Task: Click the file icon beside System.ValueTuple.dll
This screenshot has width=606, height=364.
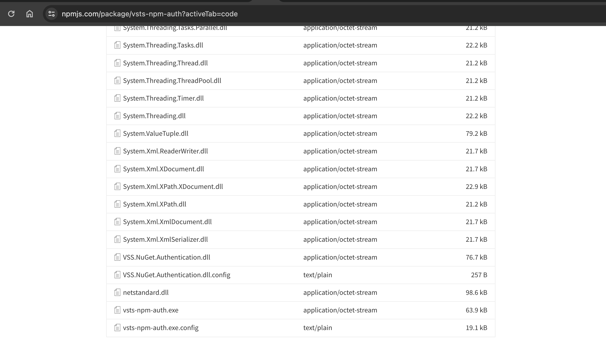Action: [x=117, y=133]
